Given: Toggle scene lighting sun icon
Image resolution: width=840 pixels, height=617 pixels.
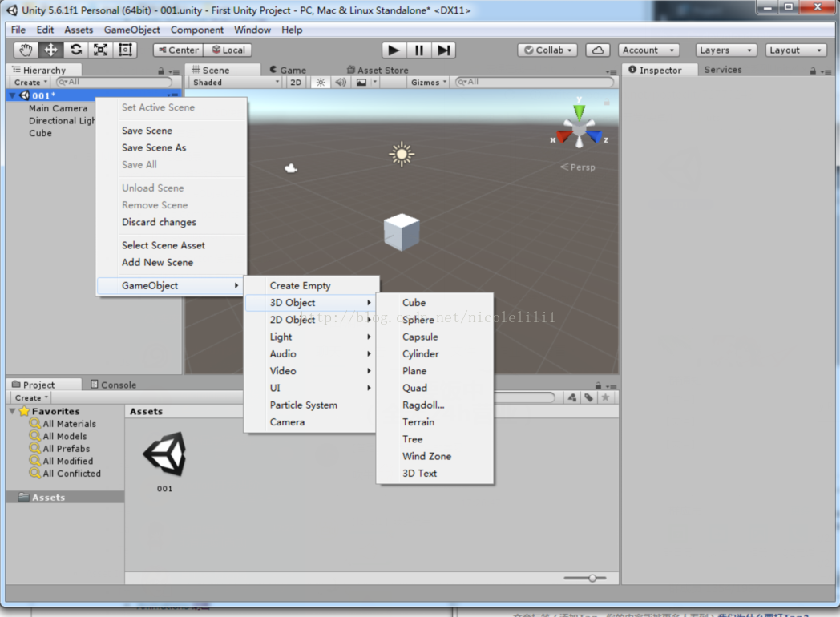Looking at the screenshot, I should click(x=321, y=82).
